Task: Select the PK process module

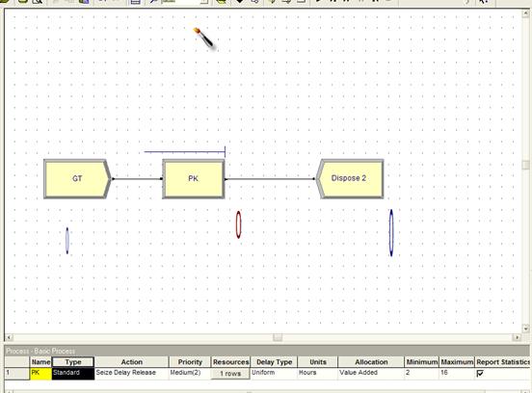Action: (194, 179)
